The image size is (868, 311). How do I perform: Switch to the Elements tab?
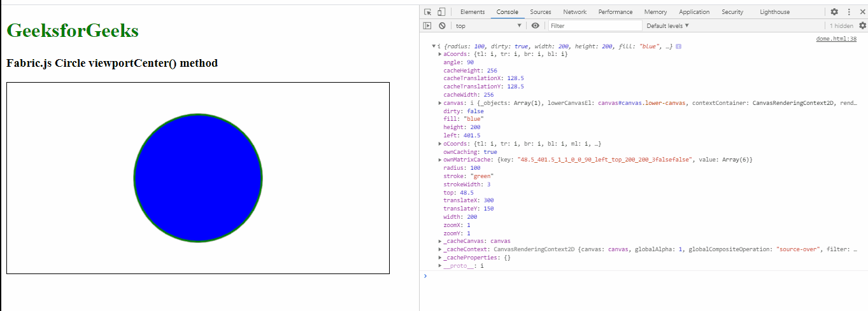(x=473, y=12)
